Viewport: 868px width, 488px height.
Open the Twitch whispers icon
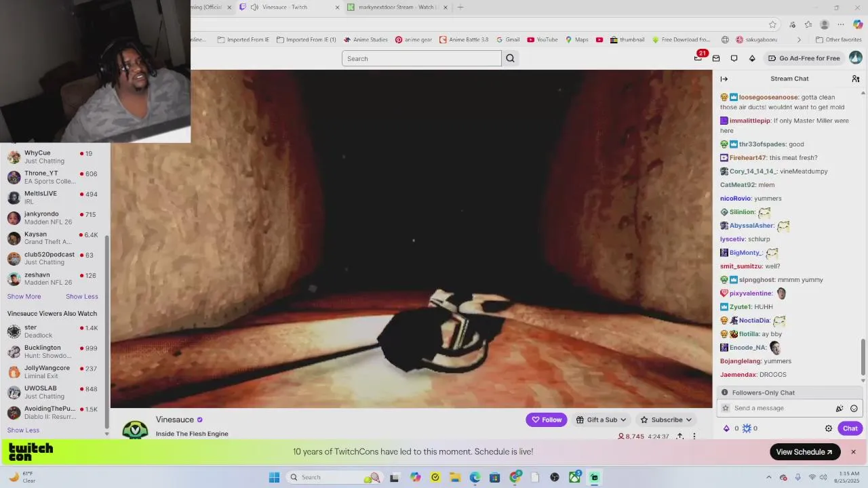[x=734, y=58]
